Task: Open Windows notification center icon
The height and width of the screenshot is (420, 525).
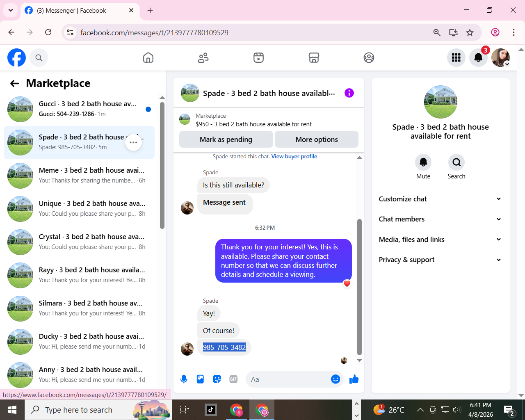Action: pos(509,410)
